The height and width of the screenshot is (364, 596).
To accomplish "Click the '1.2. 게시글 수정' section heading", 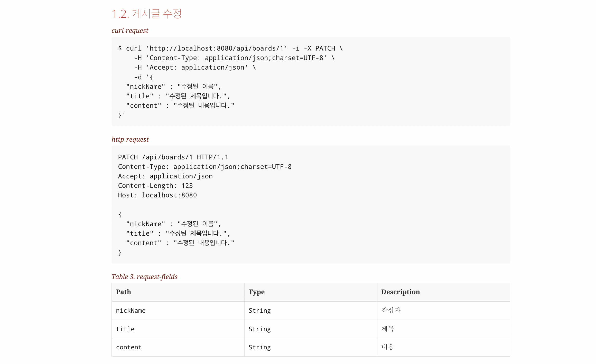I will [x=147, y=14].
